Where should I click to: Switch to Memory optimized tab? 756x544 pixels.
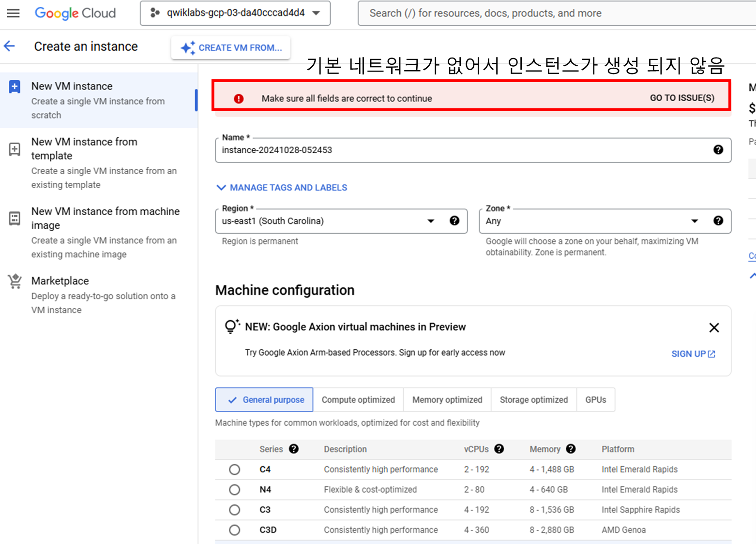447,400
